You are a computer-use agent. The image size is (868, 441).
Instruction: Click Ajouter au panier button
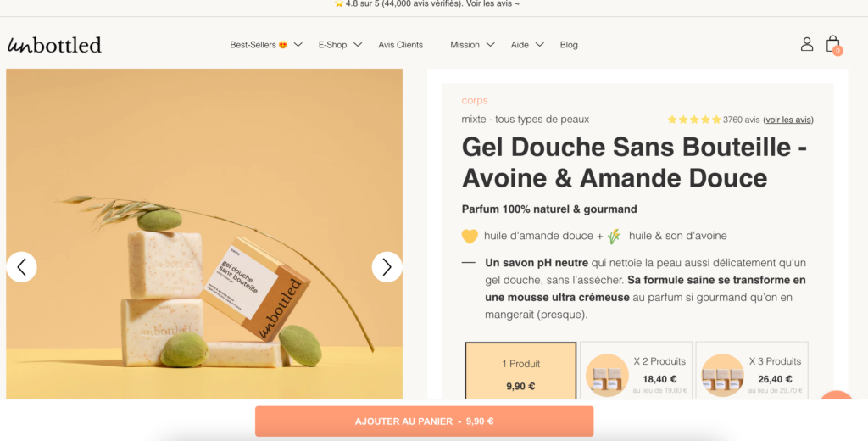(424, 421)
